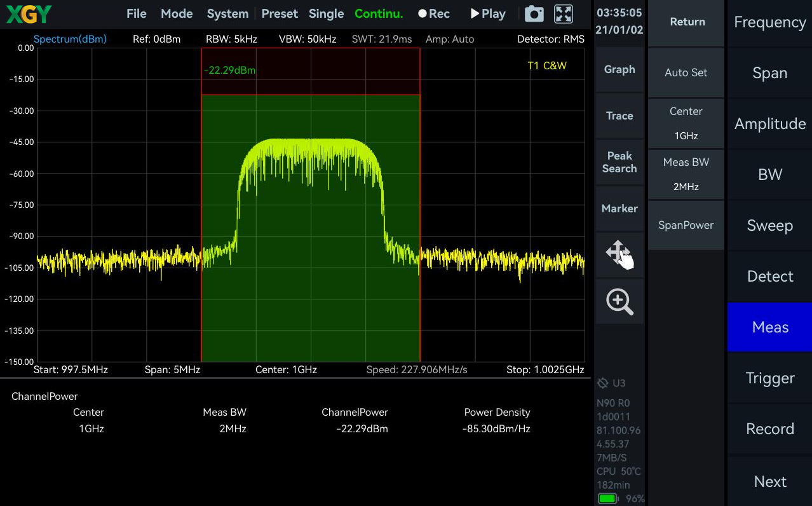Click the fullscreen expand icon
Screen dimensions: 812x506
pyautogui.click(x=564, y=14)
